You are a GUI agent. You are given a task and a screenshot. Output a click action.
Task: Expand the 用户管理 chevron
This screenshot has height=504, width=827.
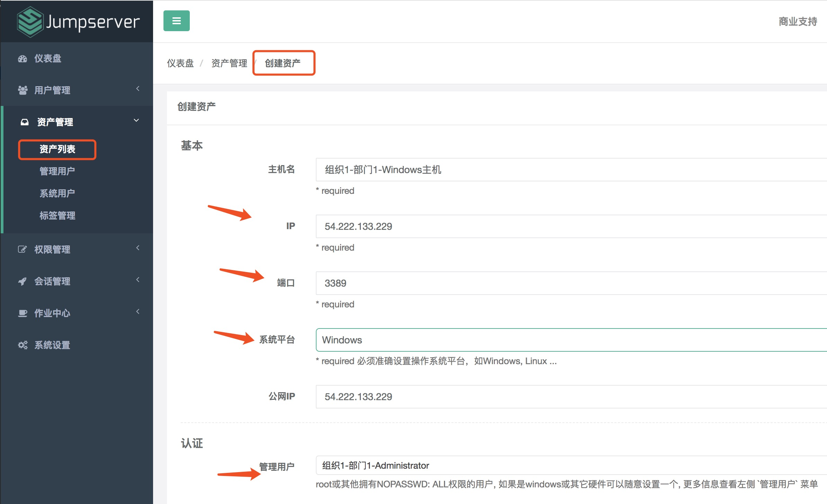(x=138, y=89)
